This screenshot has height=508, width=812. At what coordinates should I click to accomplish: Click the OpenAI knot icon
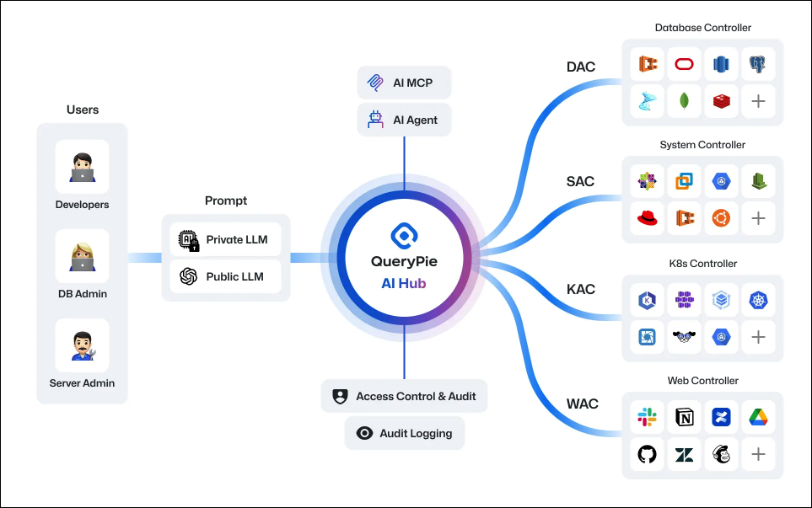point(189,277)
